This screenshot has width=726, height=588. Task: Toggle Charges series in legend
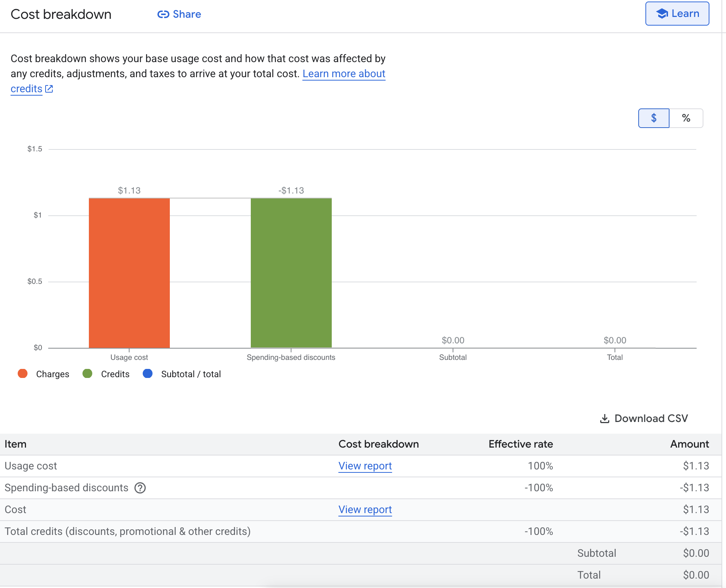52,374
